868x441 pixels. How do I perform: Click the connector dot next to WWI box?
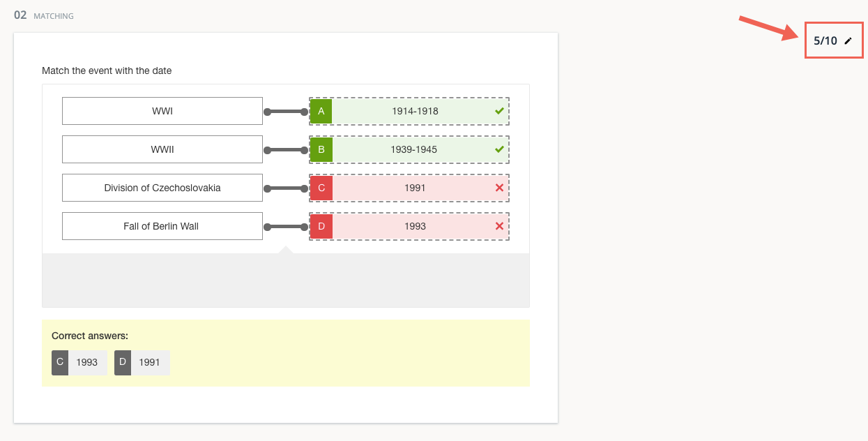pyautogui.click(x=267, y=110)
